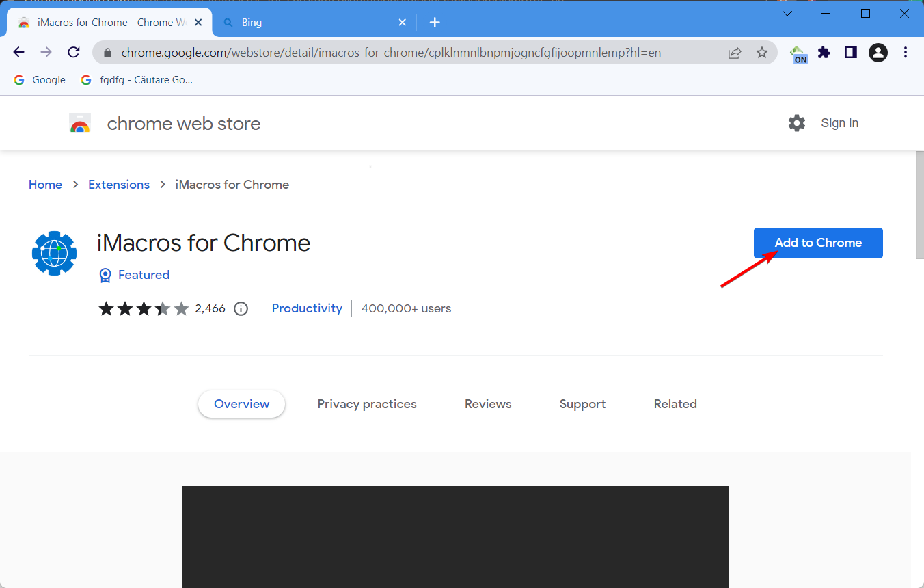This screenshot has height=588, width=924.
Task: Open the tab search chevron
Action: pyautogui.click(x=788, y=14)
